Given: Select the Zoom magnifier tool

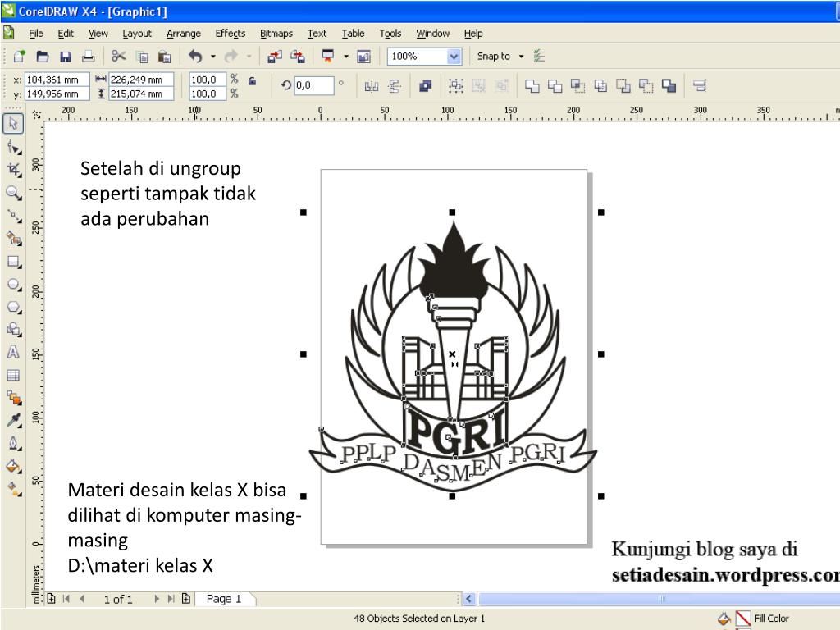Looking at the screenshot, I should [x=13, y=193].
